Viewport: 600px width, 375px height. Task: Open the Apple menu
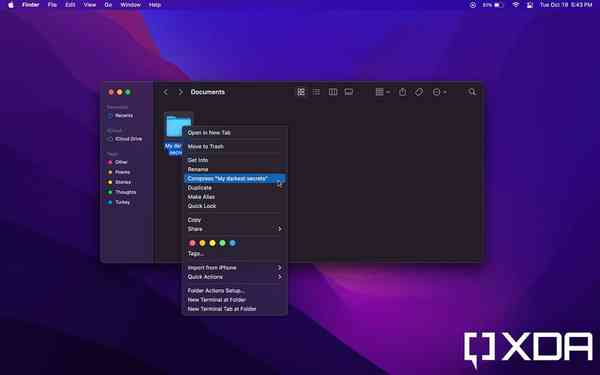(x=11, y=5)
